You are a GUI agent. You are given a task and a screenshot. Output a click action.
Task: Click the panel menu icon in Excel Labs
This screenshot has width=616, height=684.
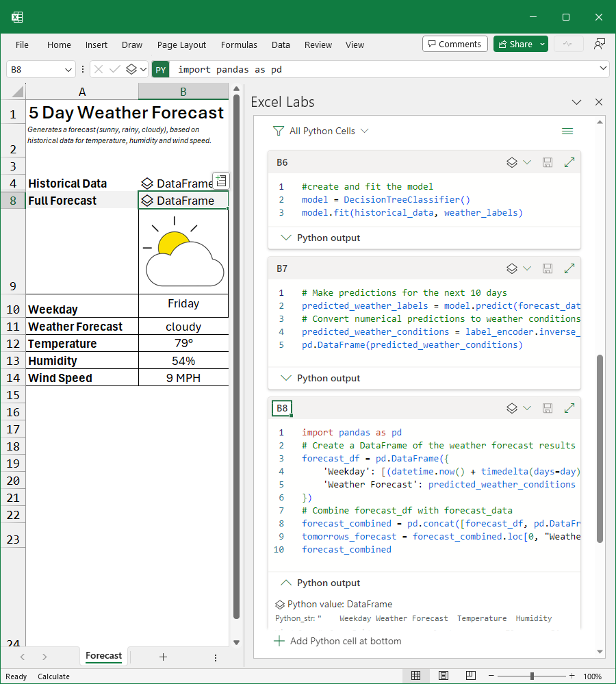pyautogui.click(x=567, y=131)
